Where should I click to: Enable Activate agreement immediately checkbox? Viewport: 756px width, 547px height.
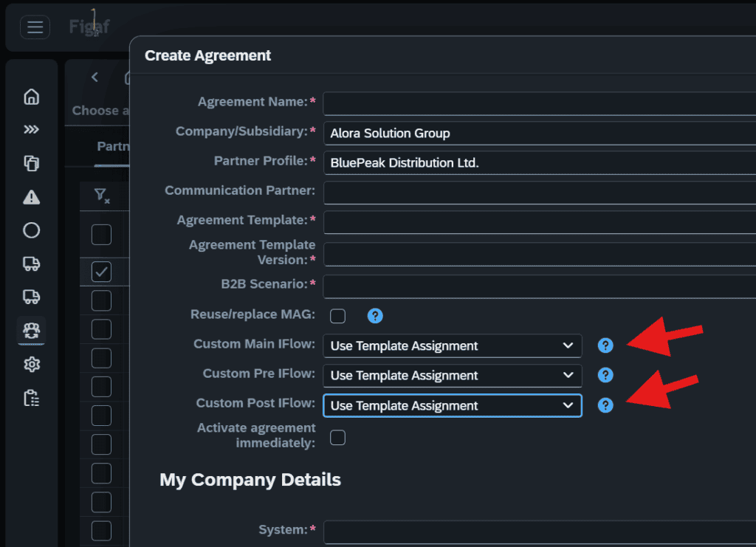(337, 438)
